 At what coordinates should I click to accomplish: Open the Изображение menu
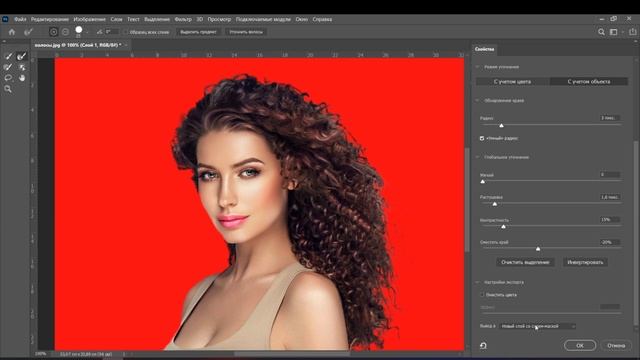89,19
